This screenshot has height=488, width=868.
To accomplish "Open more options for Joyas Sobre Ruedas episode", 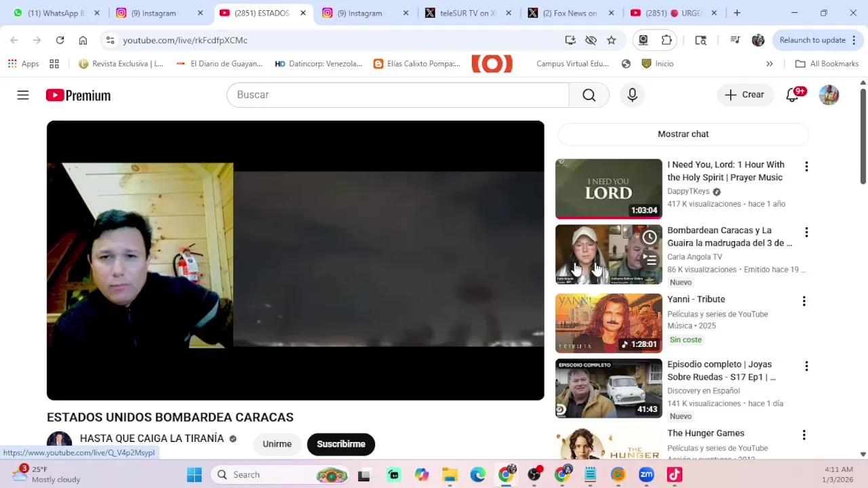I will [806, 366].
